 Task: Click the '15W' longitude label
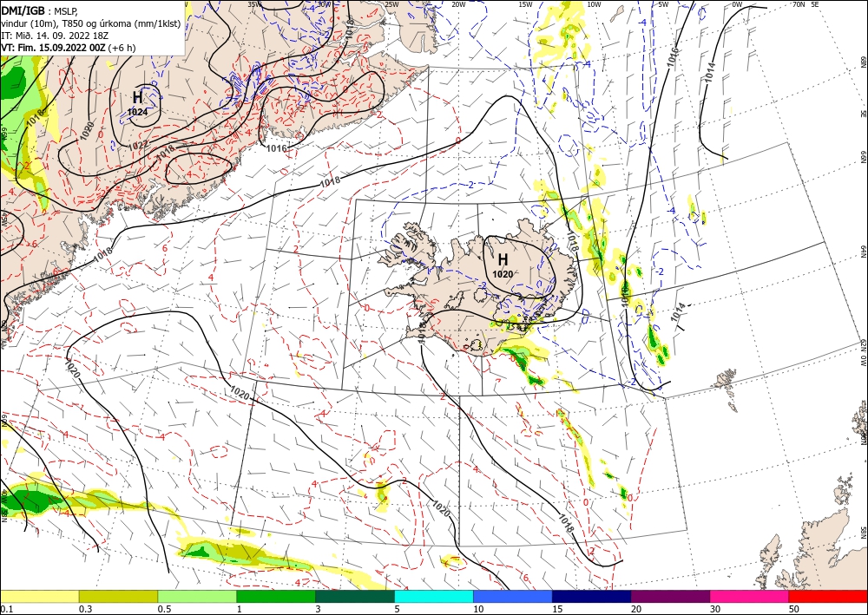click(x=526, y=4)
